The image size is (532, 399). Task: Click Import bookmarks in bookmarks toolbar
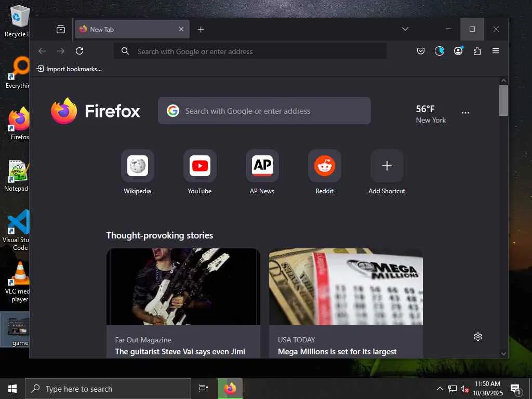[x=69, y=69]
